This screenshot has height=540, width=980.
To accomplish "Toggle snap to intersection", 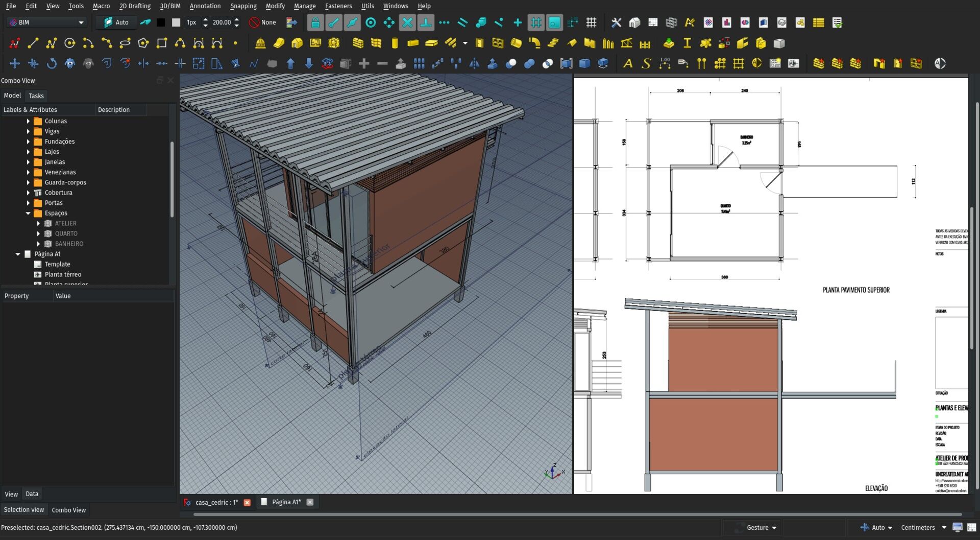I will [407, 22].
